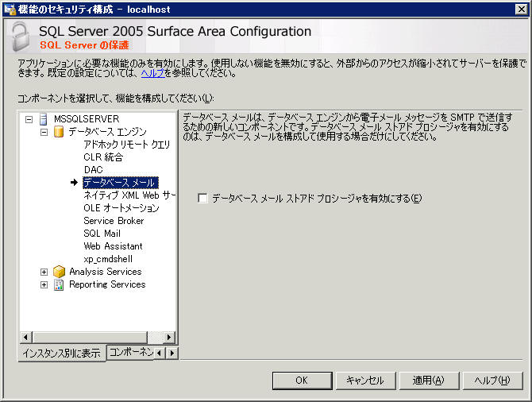Select Web Assistant tree item
The image size is (532, 402).
[x=113, y=246]
